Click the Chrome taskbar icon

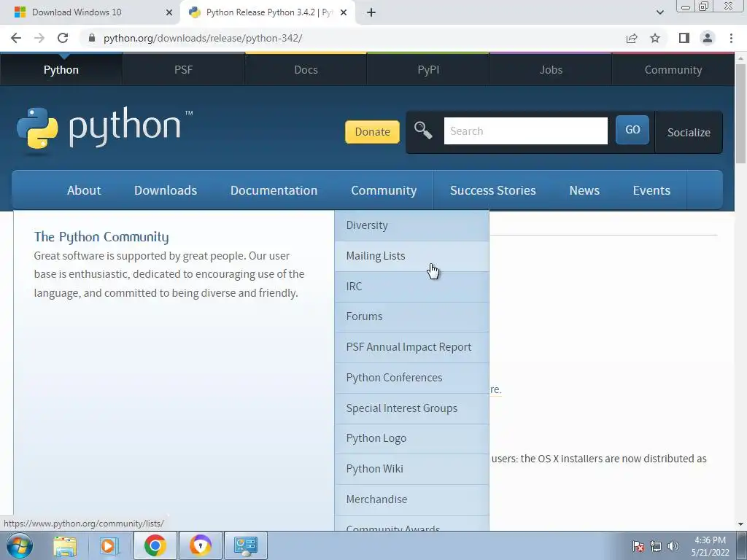tap(155, 545)
